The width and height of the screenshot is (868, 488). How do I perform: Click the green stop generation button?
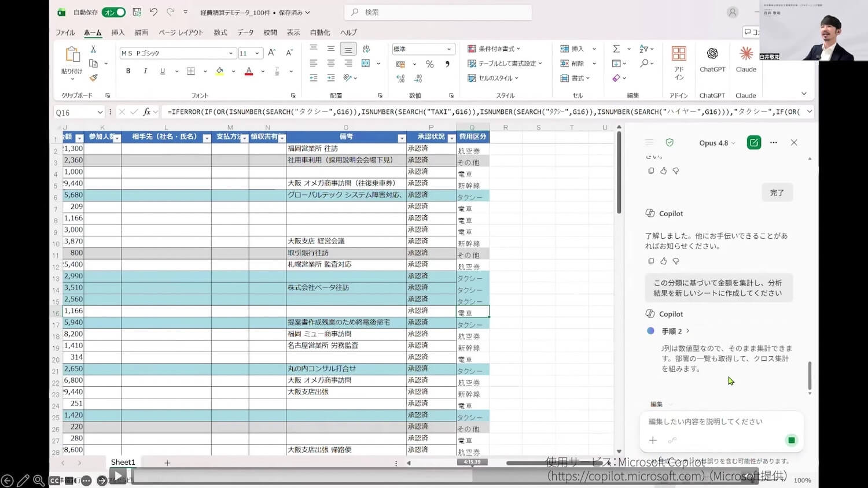[791, 441]
